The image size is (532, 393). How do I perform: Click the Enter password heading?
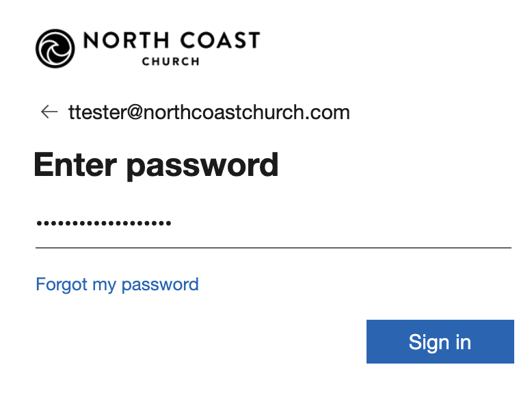(156, 165)
